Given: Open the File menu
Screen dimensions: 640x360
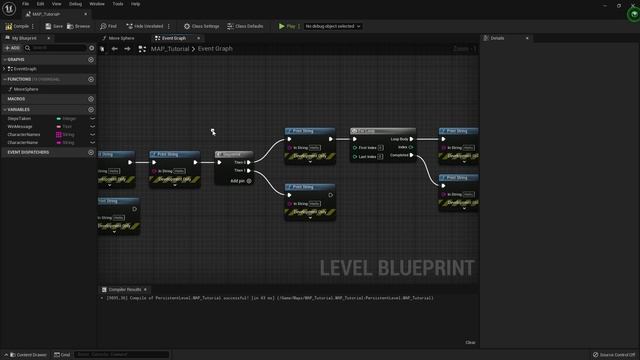Looking at the screenshot, I should coord(25,4).
